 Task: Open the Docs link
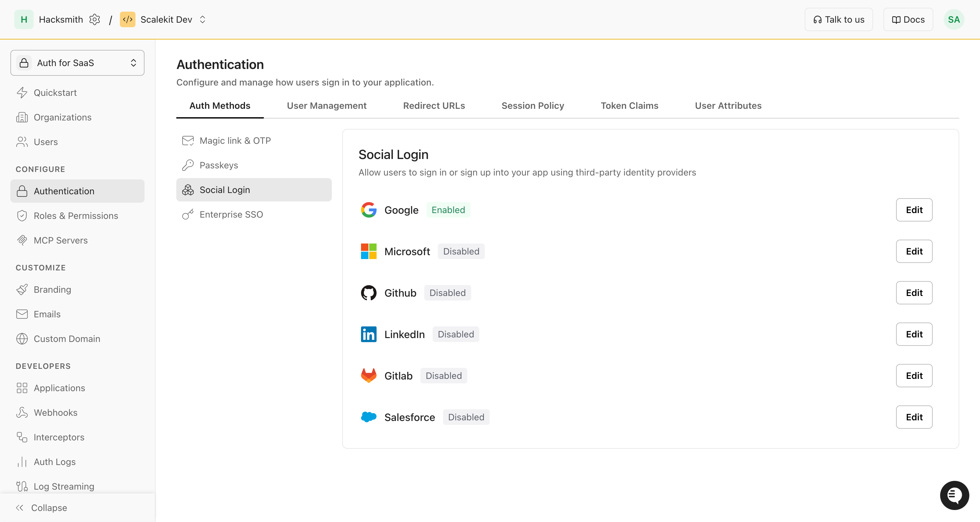tap(908, 19)
